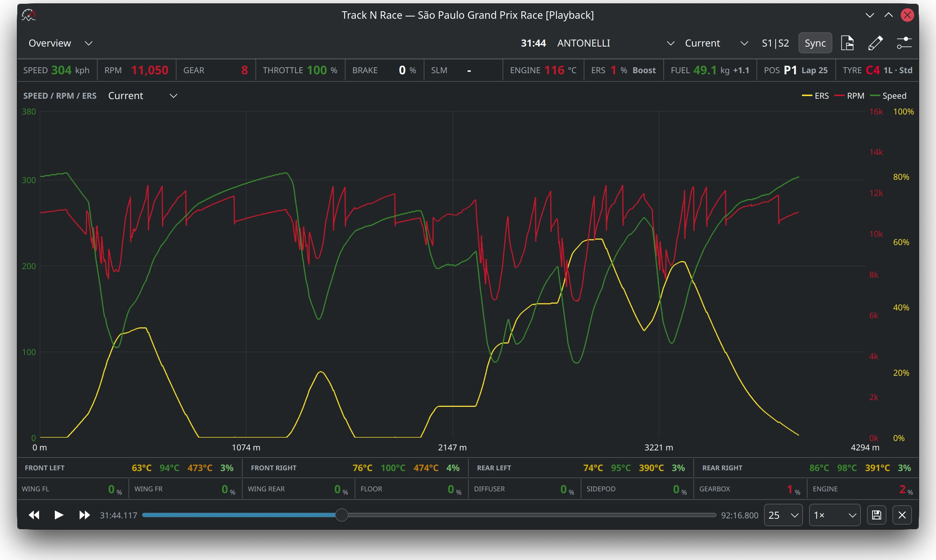Click the S1|S2 sector button
Image resolution: width=936 pixels, height=560 pixels.
[775, 43]
